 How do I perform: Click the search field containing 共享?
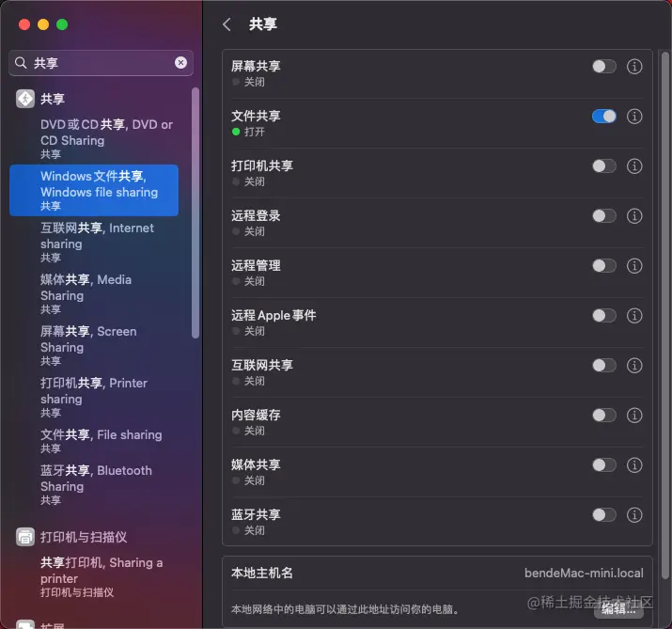(x=101, y=63)
